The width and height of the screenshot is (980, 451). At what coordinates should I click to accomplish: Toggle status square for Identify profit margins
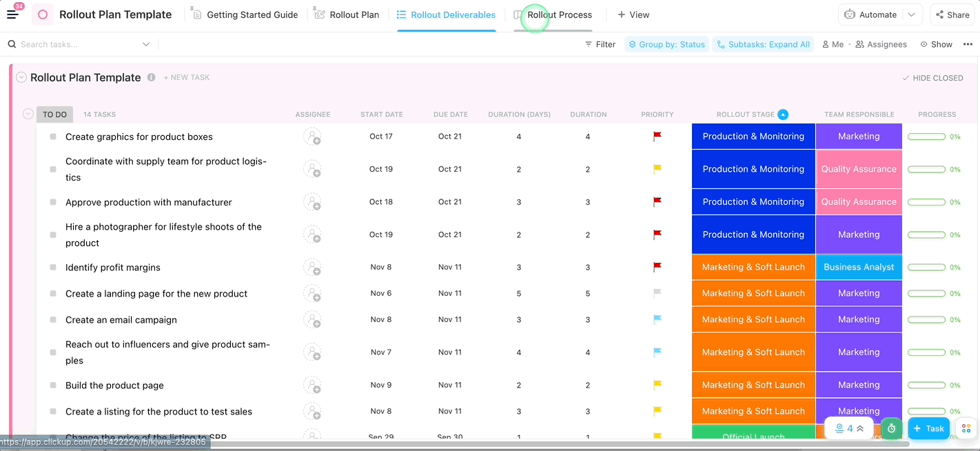click(53, 268)
